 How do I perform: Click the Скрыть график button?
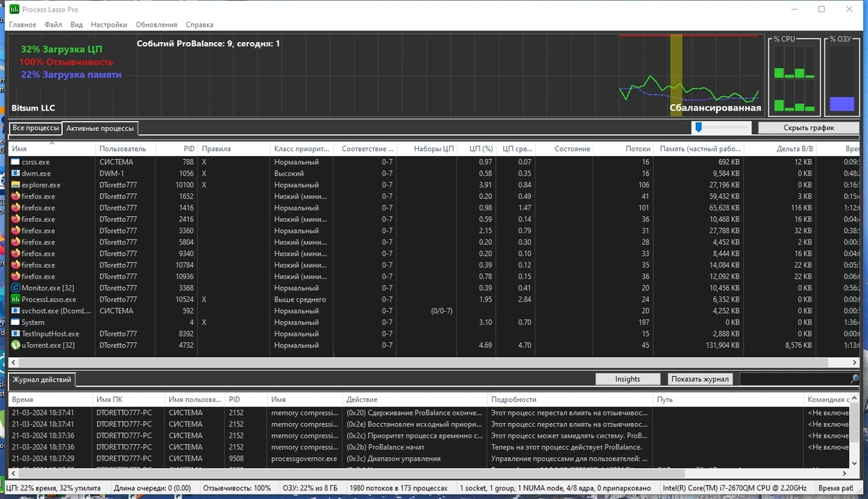point(809,128)
